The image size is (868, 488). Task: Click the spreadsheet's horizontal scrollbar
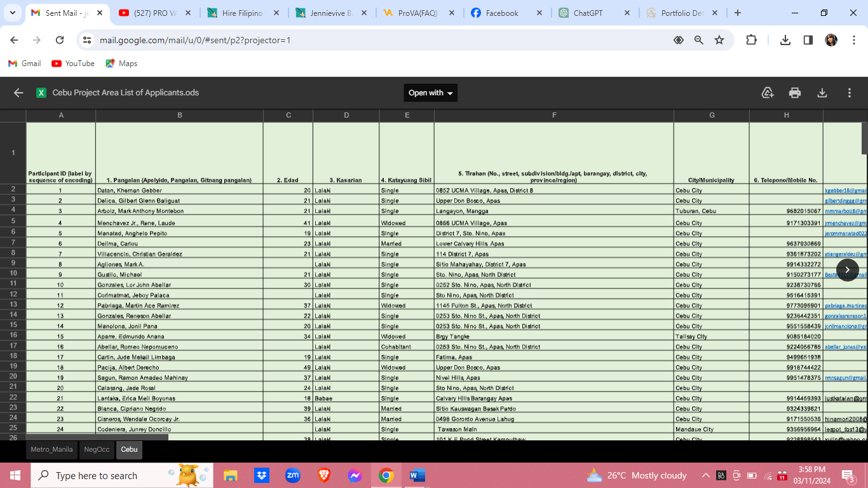pyautogui.click(x=97, y=437)
